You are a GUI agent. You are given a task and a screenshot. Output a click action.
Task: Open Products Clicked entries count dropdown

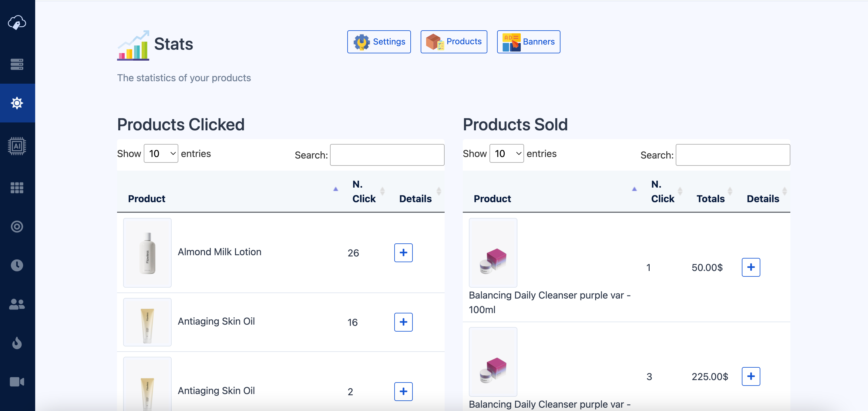(x=161, y=154)
